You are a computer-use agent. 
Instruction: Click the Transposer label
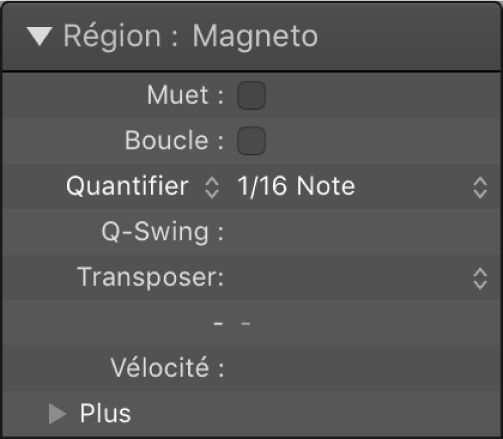click(151, 277)
